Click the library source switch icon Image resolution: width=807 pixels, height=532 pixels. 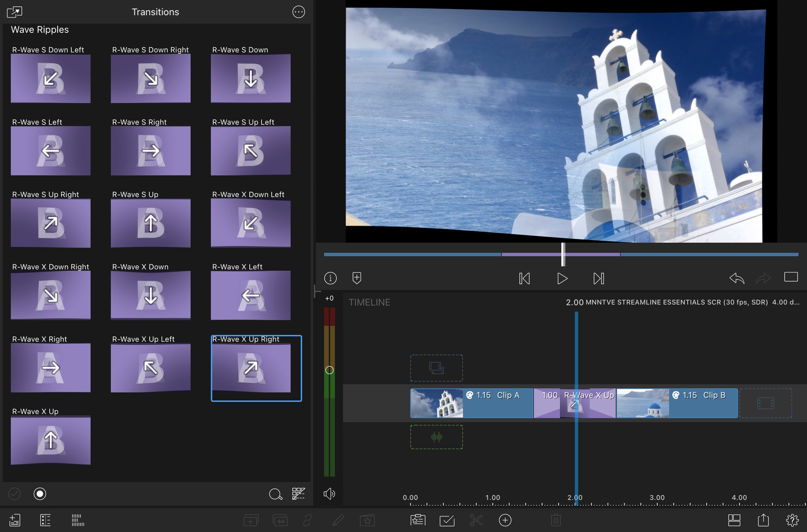(15, 12)
